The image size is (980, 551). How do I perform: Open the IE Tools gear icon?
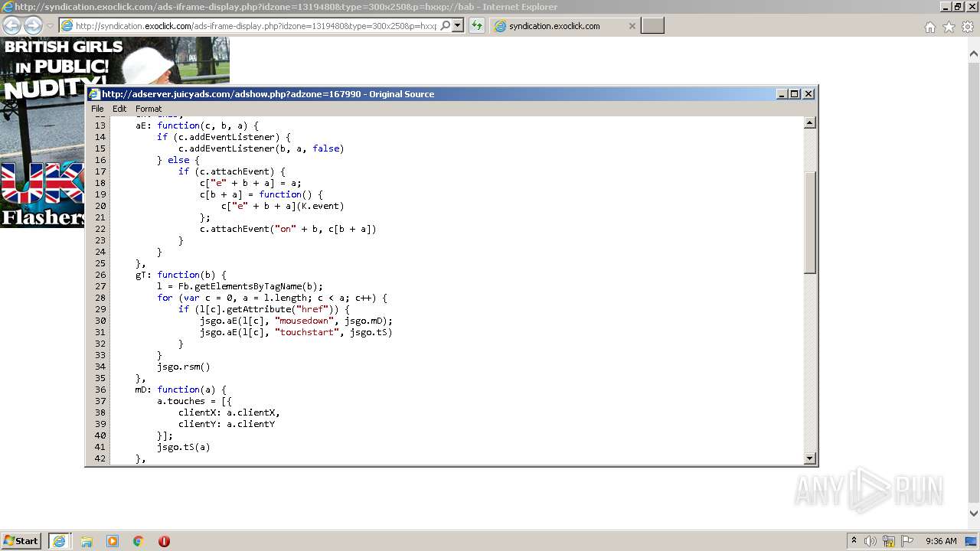pyautogui.click(x=968, y=27)
